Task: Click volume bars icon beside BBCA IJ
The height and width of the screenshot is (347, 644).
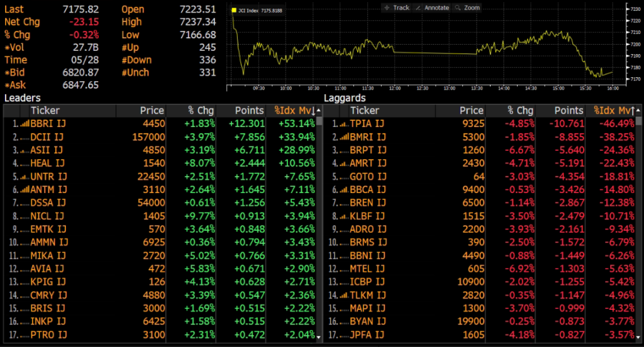Action: (x=344, y=190)
